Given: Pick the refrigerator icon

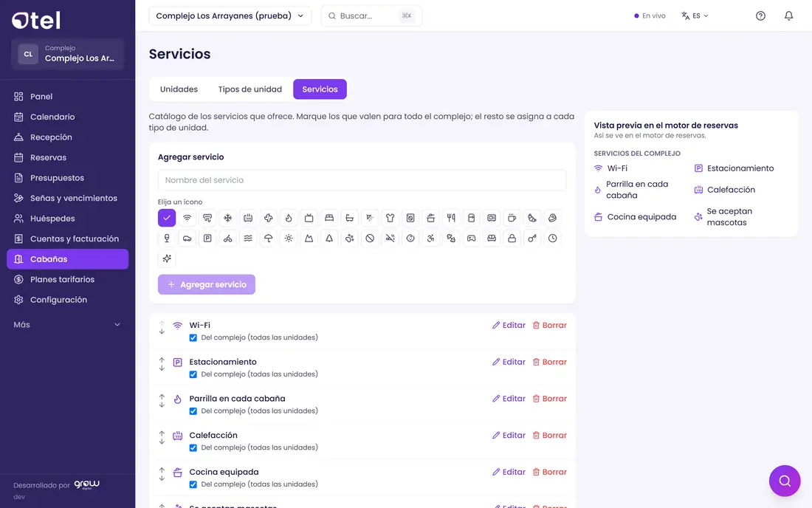Looking at the screenshot, I should pyautogui.click(x=471, y=218).
